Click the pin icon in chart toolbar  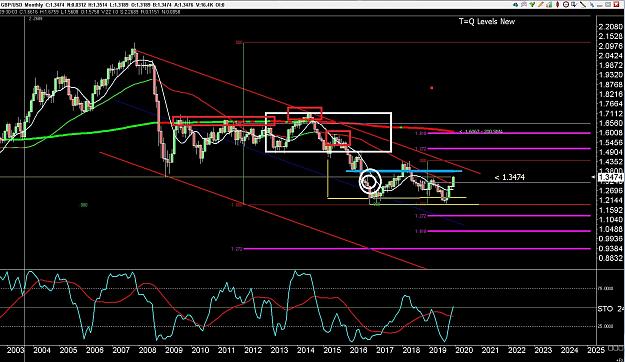click(x=592, y=5)
